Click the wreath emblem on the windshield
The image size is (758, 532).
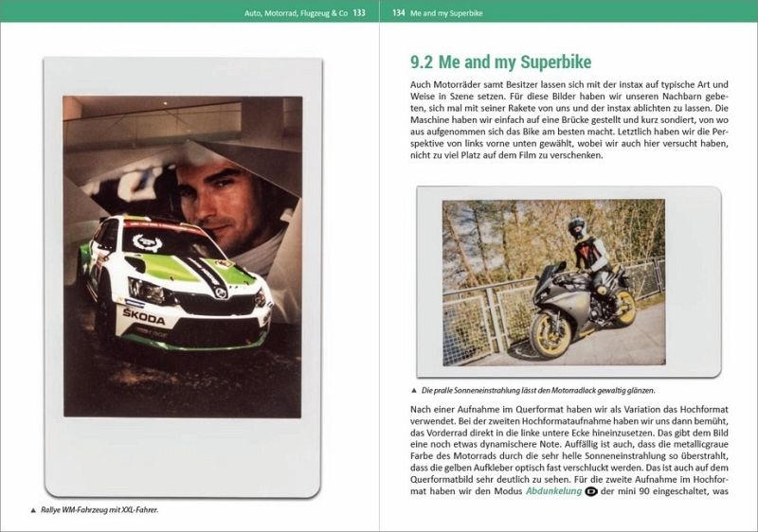(x=148, y=243)
